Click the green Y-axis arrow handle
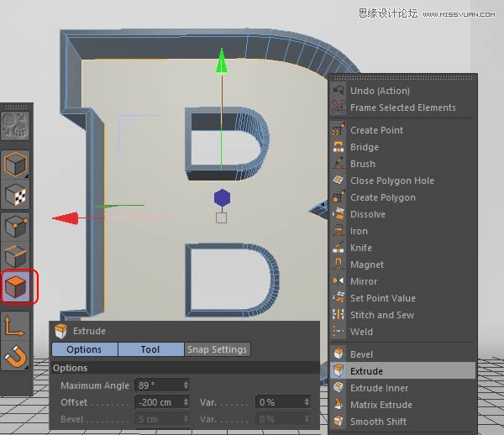The image size is (504, 435). pos(221,60)
